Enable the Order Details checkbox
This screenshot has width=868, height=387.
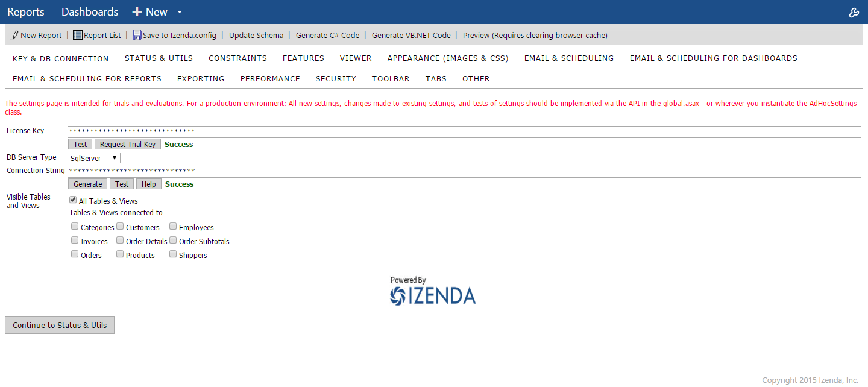120,241
